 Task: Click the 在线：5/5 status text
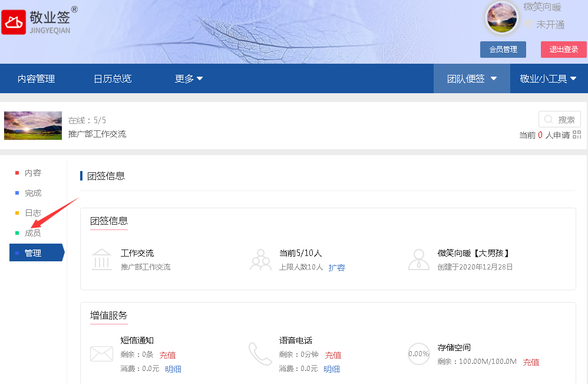pyautogui.click(x=87, y=120)
